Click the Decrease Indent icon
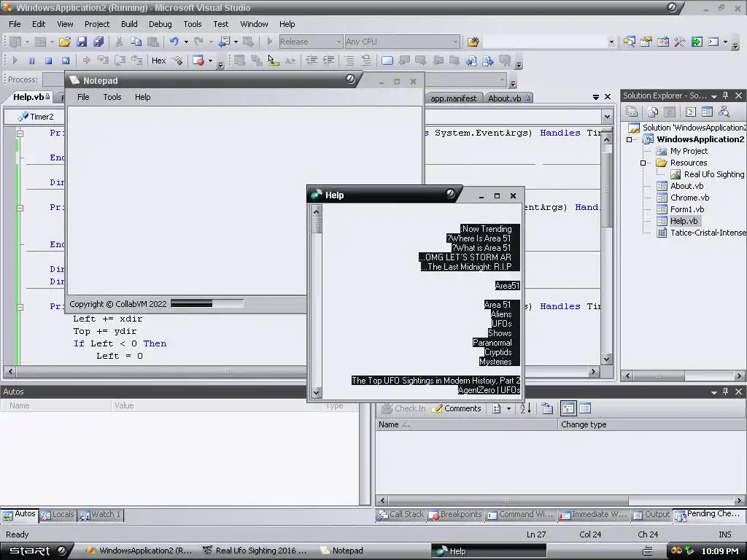The height and width of the screenshot is (560, 747). pyautogui.click(x=311, y=61)
